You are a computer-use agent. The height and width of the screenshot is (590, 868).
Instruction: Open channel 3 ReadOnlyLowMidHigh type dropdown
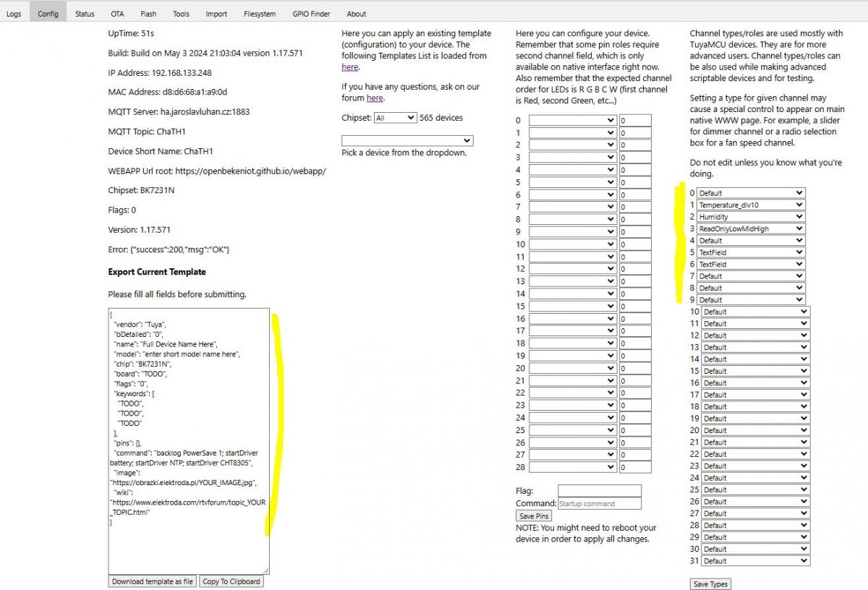tap(751, 228)
